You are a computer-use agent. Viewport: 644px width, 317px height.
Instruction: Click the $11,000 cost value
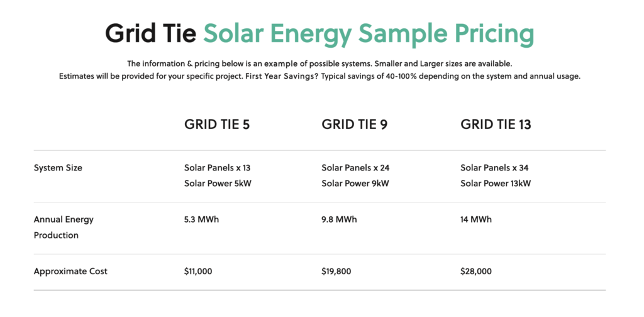pyautogui.click(x=198, y=272)
